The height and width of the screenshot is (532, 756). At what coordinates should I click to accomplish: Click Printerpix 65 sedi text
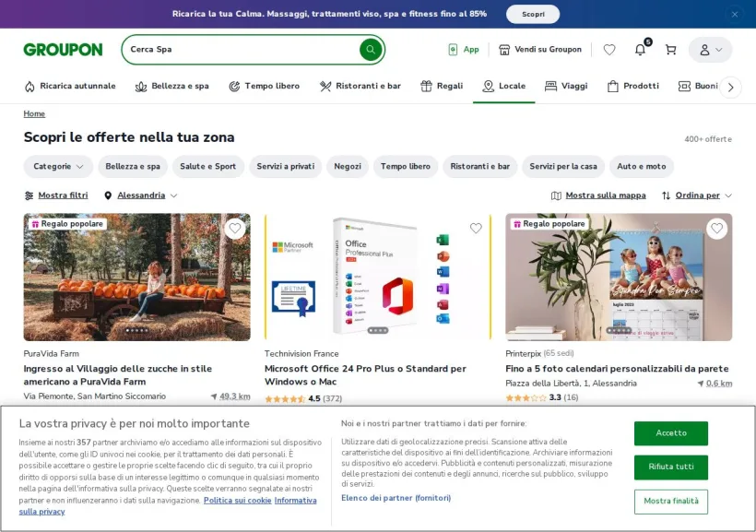click(x=539, y=353)
